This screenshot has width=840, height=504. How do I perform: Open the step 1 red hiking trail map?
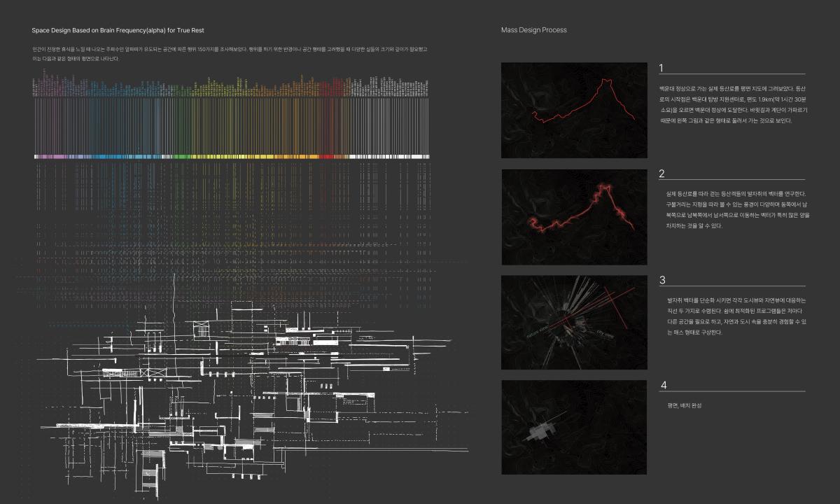[574, 110]
